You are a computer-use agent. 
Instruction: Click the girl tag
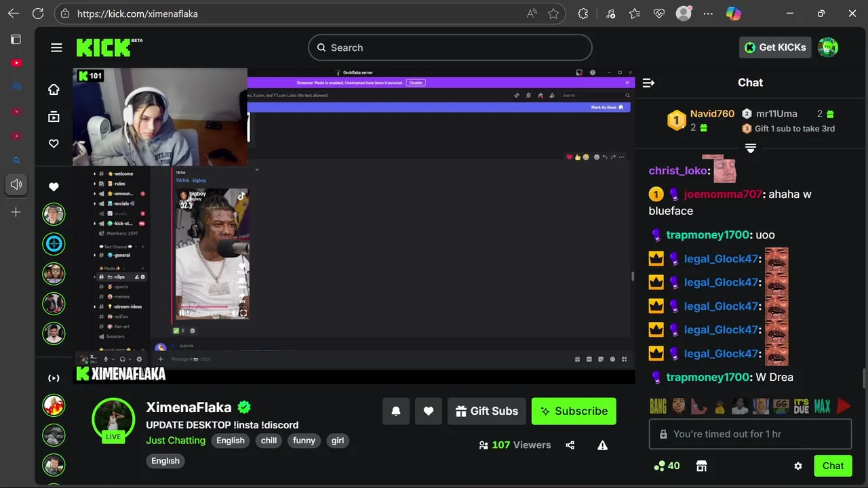click(x=338, y=441)
